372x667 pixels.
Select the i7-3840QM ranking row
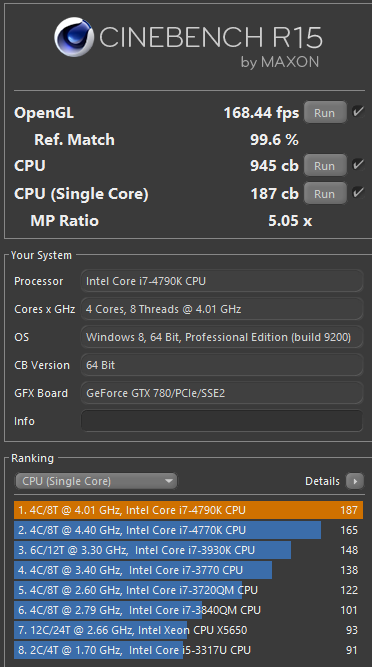pyautogui.click(x=188, y=610)
